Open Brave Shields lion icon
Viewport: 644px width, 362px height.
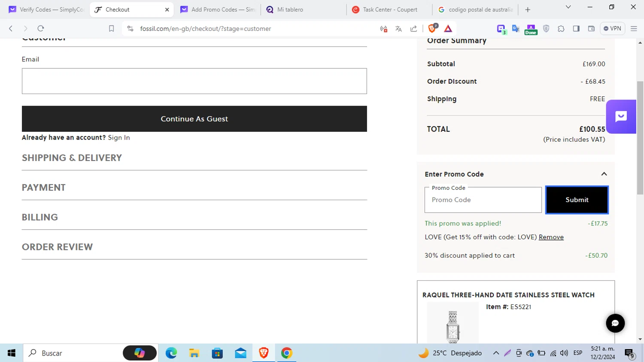432,28
